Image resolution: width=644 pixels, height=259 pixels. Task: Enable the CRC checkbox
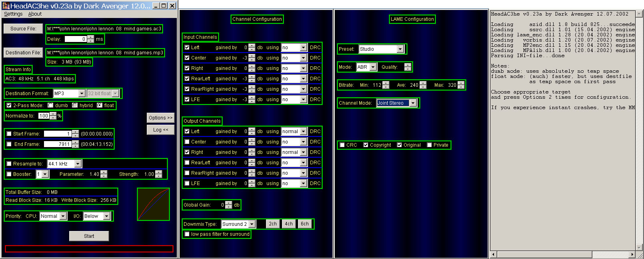tap(342, 145)
